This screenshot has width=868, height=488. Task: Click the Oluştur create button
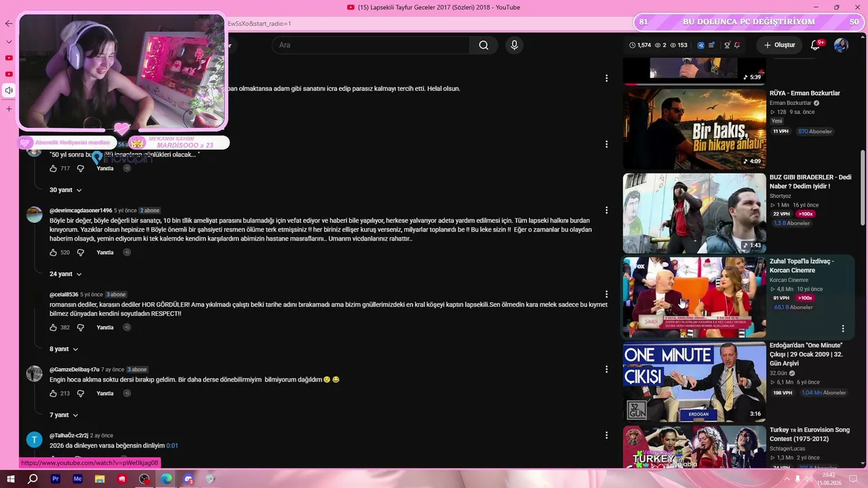point(779,45)
